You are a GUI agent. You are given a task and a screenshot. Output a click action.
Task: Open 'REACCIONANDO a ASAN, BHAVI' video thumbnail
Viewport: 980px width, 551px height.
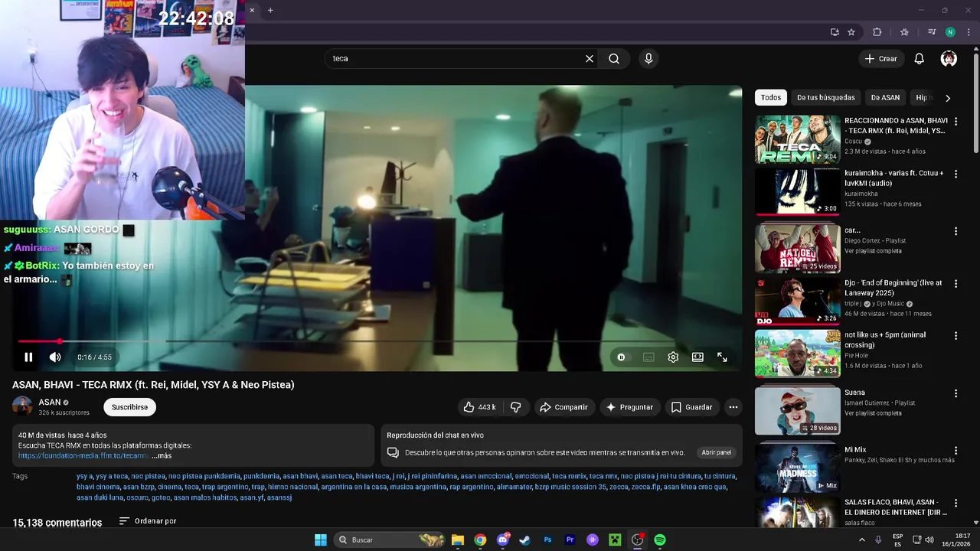point(798,139)
